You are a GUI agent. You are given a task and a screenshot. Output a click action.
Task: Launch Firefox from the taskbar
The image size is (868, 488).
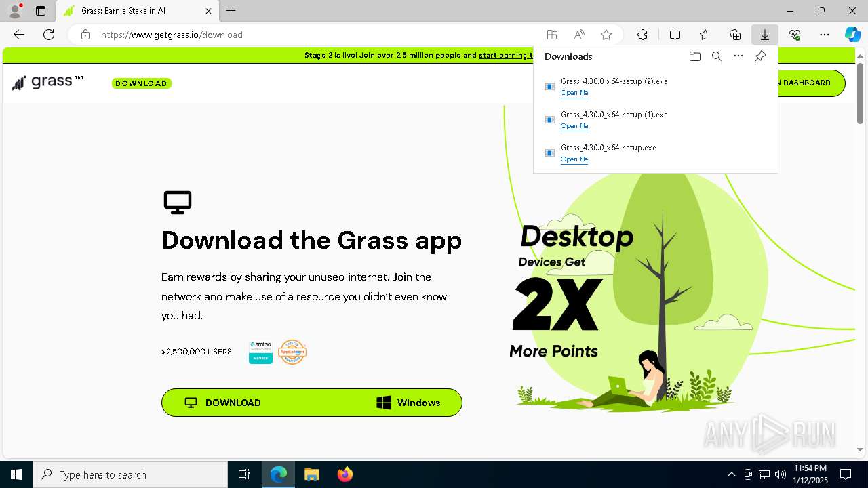344,474
